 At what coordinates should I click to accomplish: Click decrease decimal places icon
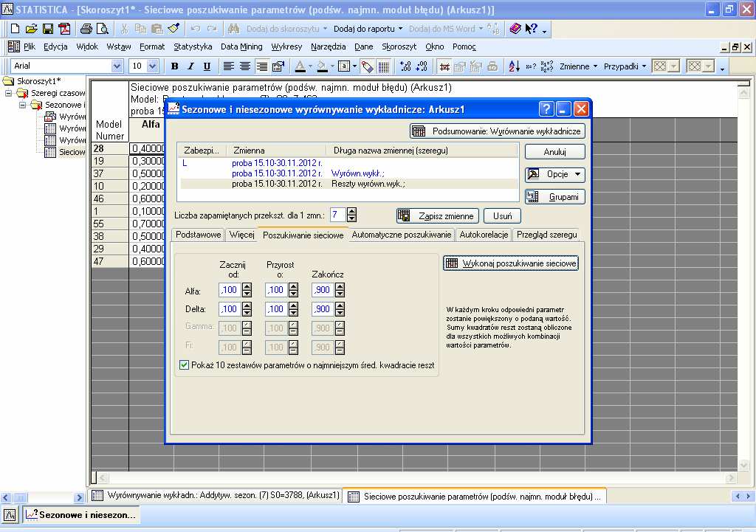(422, 66)
